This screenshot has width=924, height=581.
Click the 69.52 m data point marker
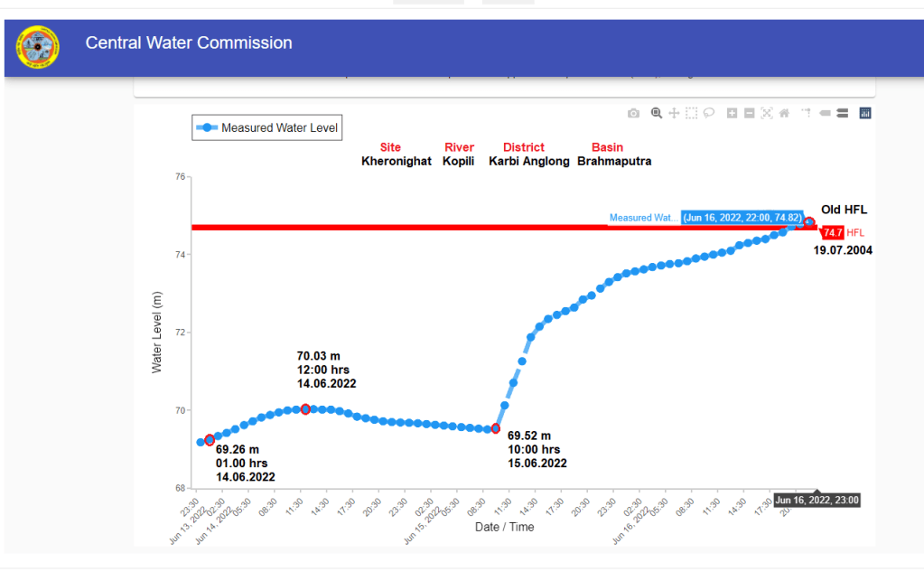click(x=496, y=428)
